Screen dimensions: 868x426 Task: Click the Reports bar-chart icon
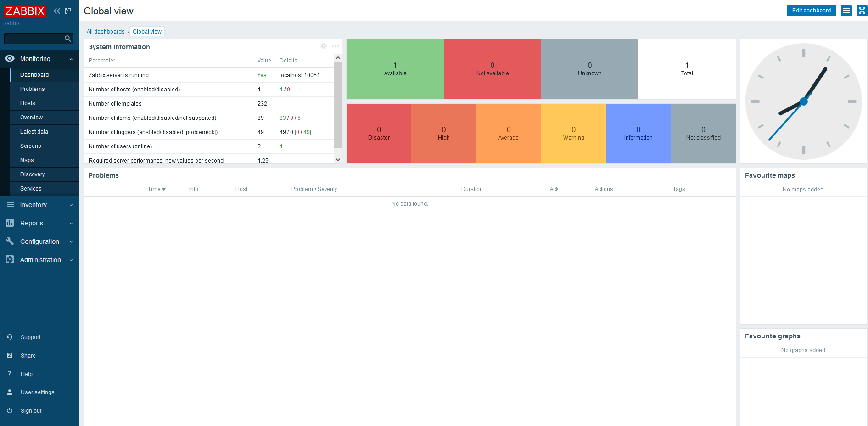point(9,223)
